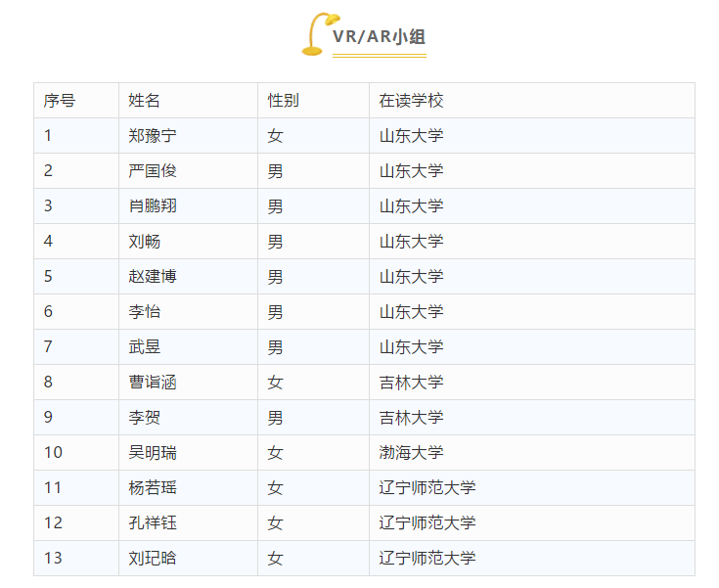Click the name 杨若瑶
The image size is (719, 588).
coord(153,487)
